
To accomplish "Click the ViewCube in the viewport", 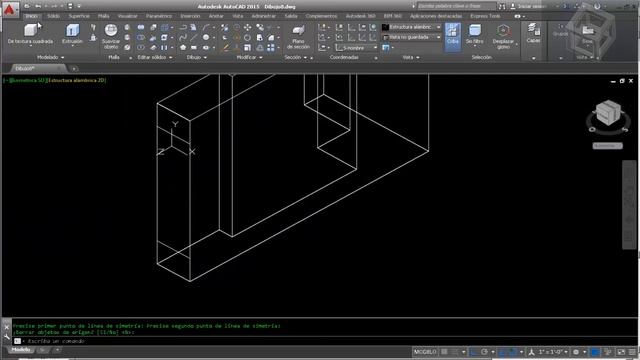I will 608,113.
